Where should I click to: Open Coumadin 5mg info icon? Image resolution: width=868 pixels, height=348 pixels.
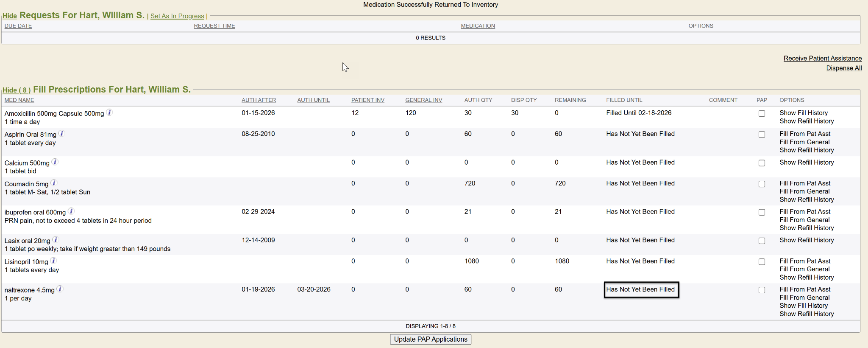click(54, 183)
